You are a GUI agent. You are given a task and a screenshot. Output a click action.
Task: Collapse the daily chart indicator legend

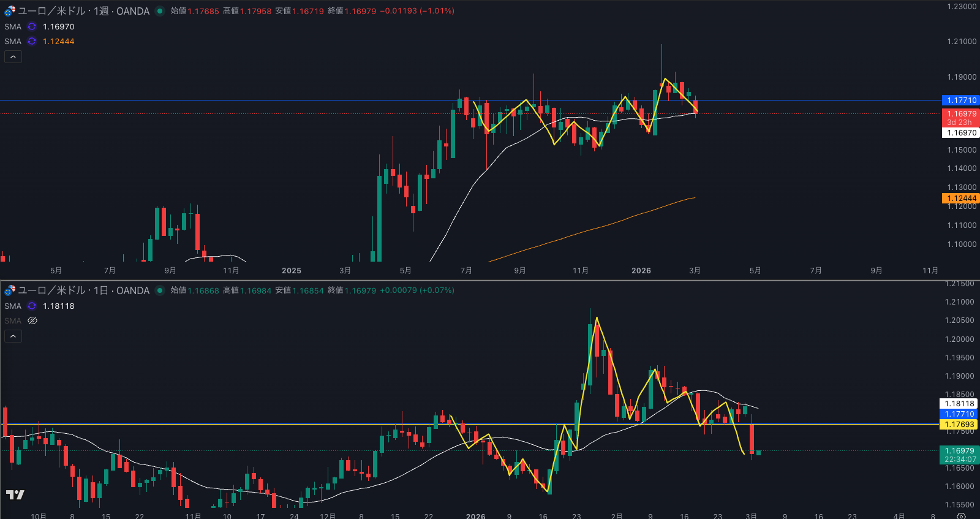(x=13, y=336)
